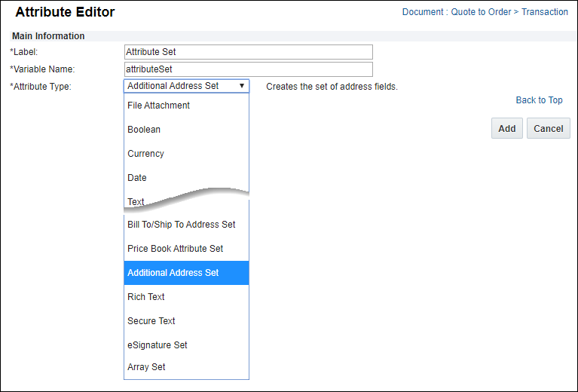578x392 pixels.
Task: Open the Transaction breadcrumb link
Action: pyautogui.click(x=544, y=12)
